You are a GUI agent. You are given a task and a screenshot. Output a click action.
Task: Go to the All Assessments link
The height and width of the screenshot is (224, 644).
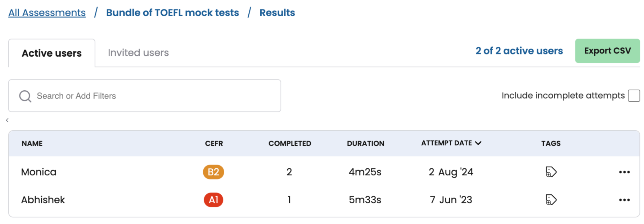click(x=47, y=13)
